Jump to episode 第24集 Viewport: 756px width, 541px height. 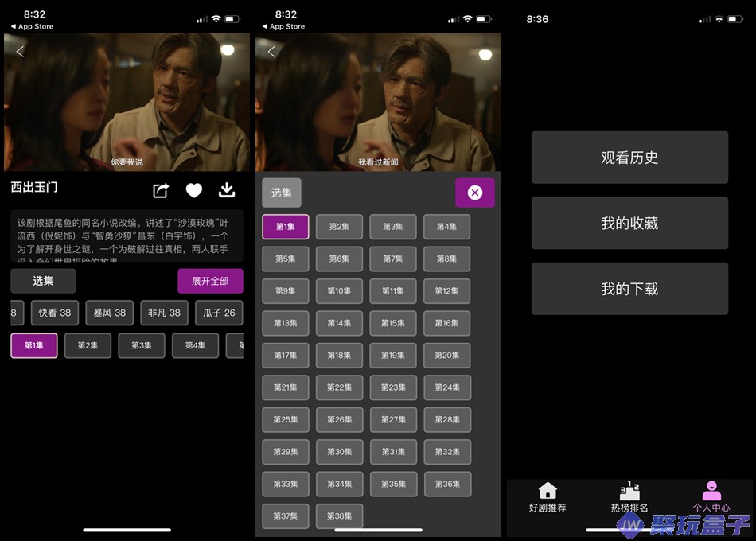coord(447,387)
